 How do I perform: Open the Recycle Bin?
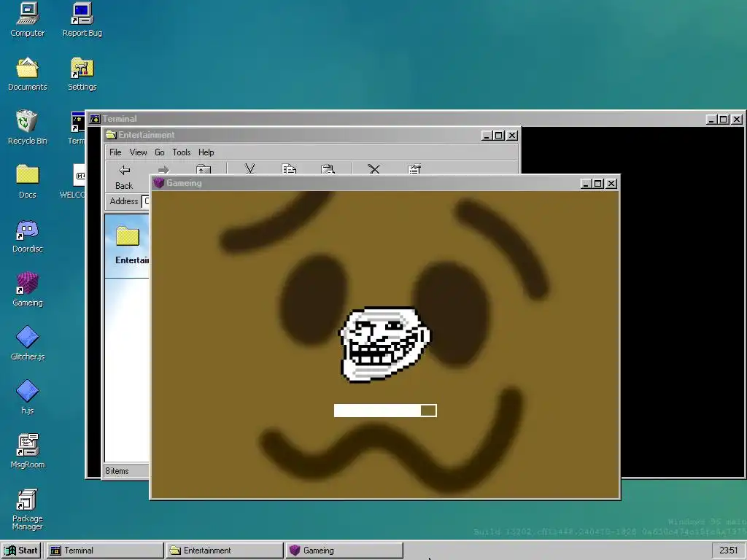tap(27, 128)
